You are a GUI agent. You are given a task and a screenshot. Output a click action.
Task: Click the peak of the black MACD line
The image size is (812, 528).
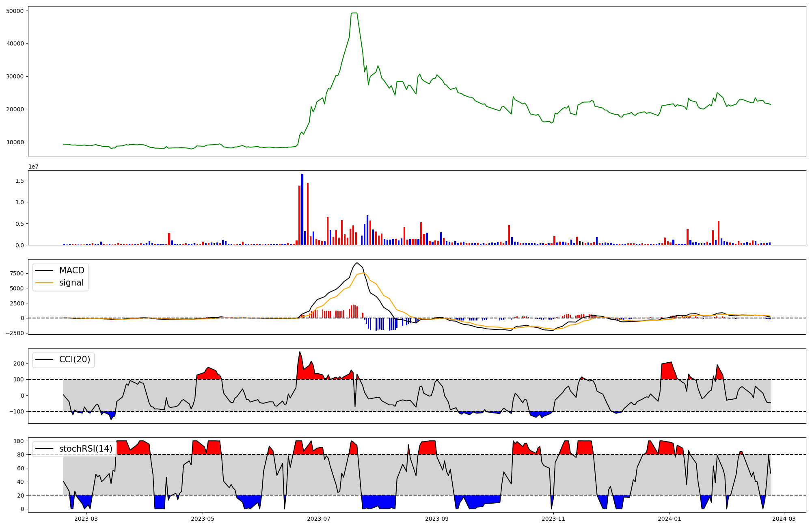coord(357,263)
